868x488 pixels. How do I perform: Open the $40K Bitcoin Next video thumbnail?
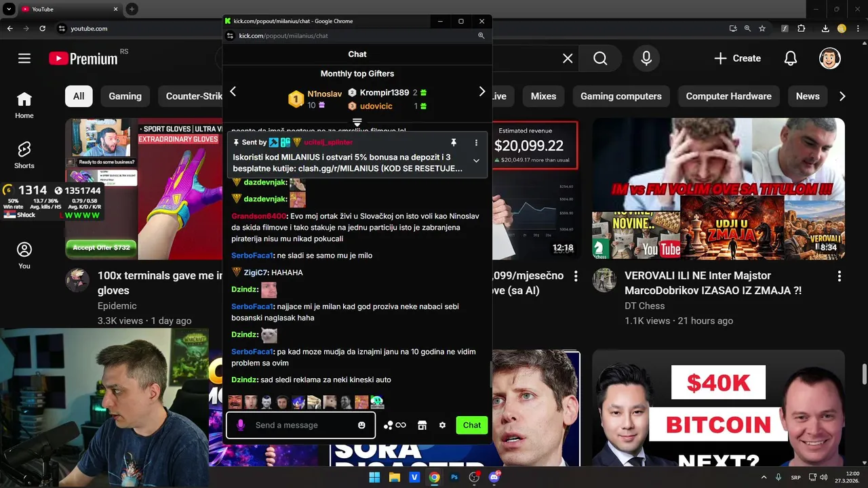718,409
